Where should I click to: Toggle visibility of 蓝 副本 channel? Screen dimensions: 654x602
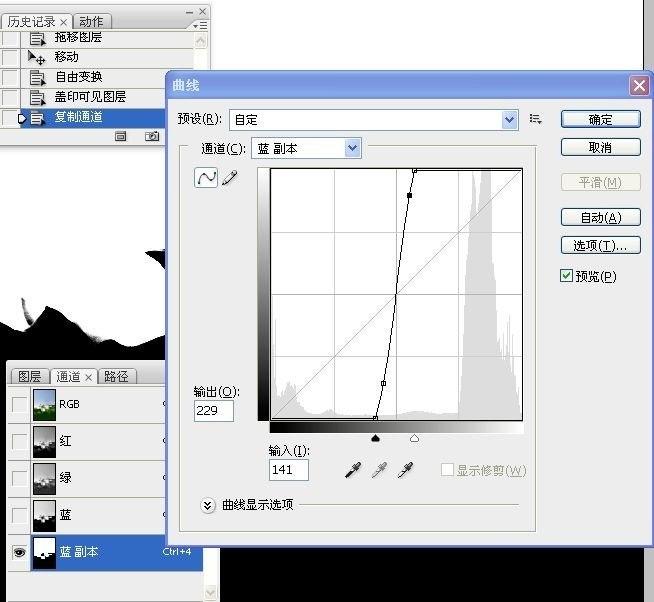19,552
